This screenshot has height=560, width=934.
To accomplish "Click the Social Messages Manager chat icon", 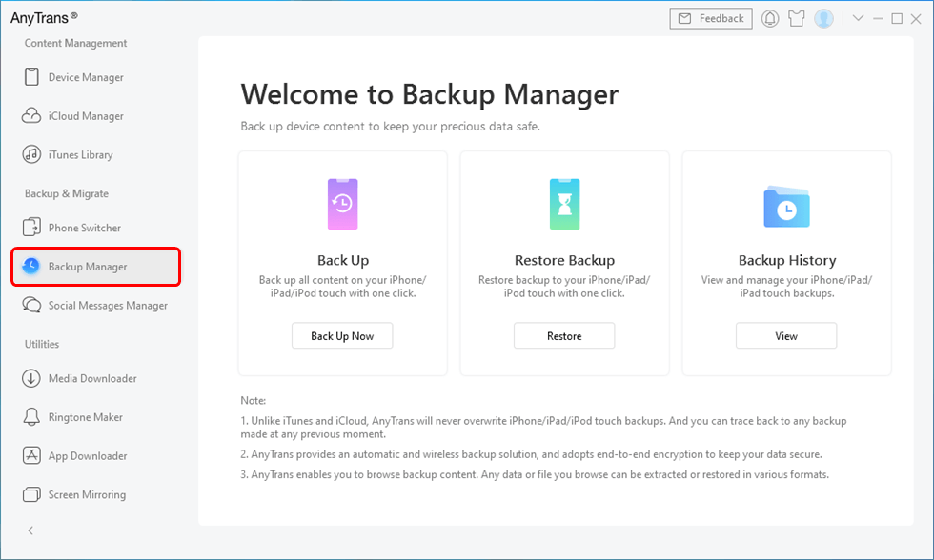I will (x=31, y=305).
